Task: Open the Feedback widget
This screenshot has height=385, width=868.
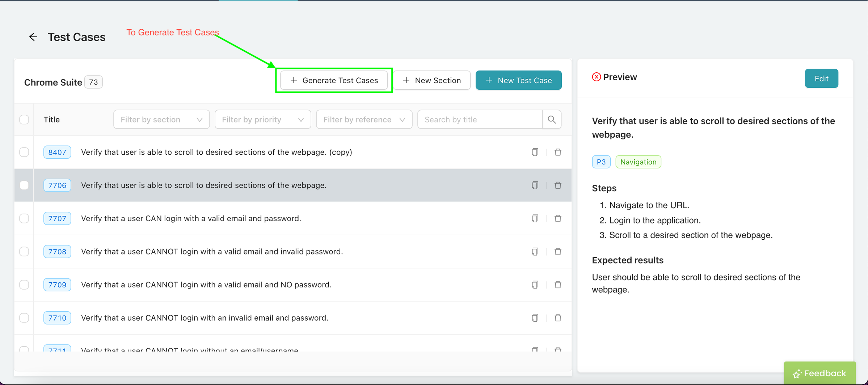Action: (x=819, y=373)
